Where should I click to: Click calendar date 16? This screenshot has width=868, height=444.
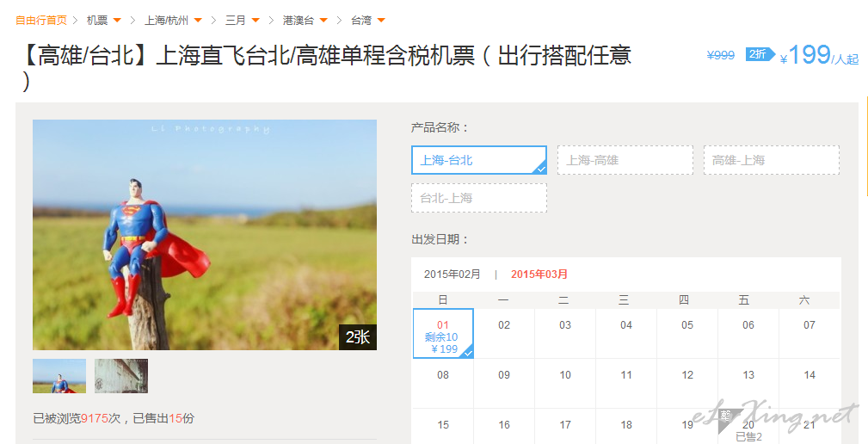pos(504,426)
